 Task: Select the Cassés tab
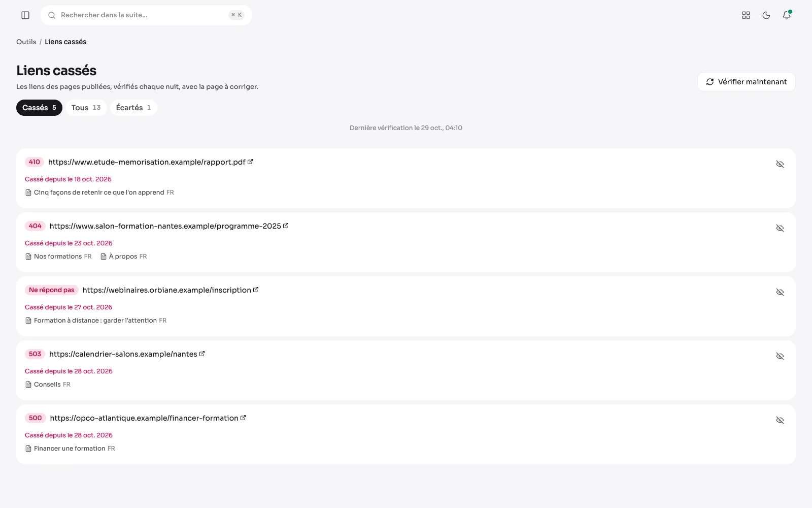tap(39, 108)
